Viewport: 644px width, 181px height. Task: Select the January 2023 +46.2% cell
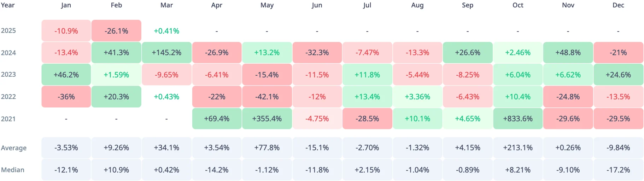coord(66,75)
